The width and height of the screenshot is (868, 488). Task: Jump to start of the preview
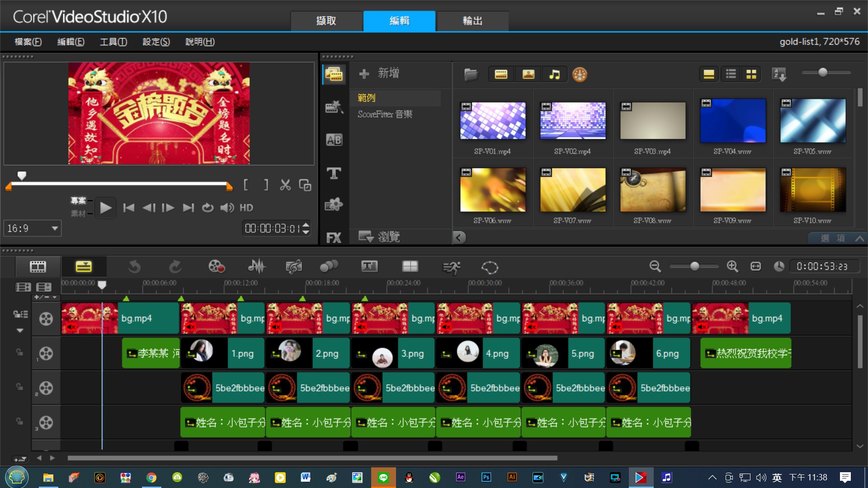tap(129, 208)
